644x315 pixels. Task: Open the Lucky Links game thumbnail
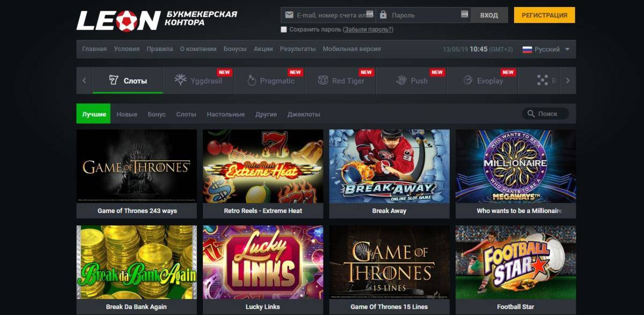[x=263, y=262]
